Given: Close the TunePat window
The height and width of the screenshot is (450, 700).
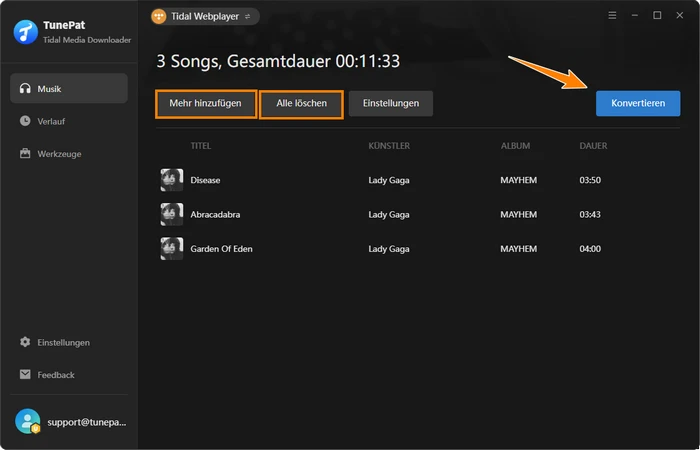Looking at the screenshot, I should tap(679, 16).
